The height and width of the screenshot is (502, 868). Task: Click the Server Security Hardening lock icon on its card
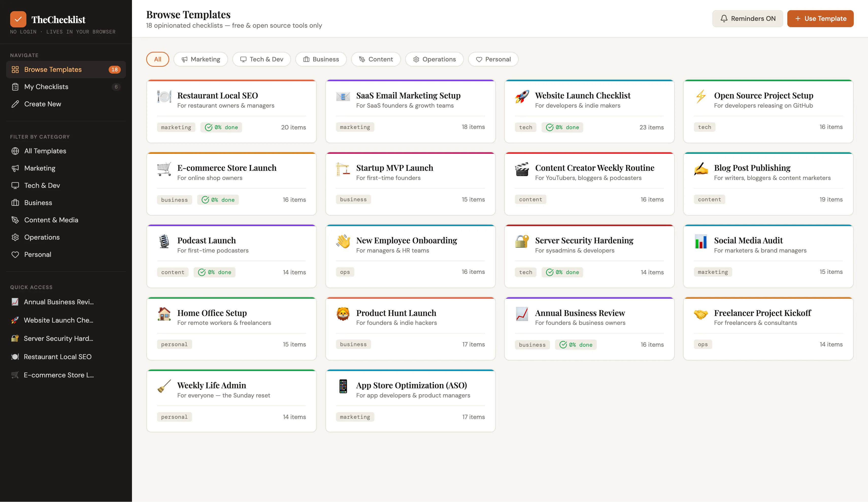pyautogui.click(x=522, y=241)
